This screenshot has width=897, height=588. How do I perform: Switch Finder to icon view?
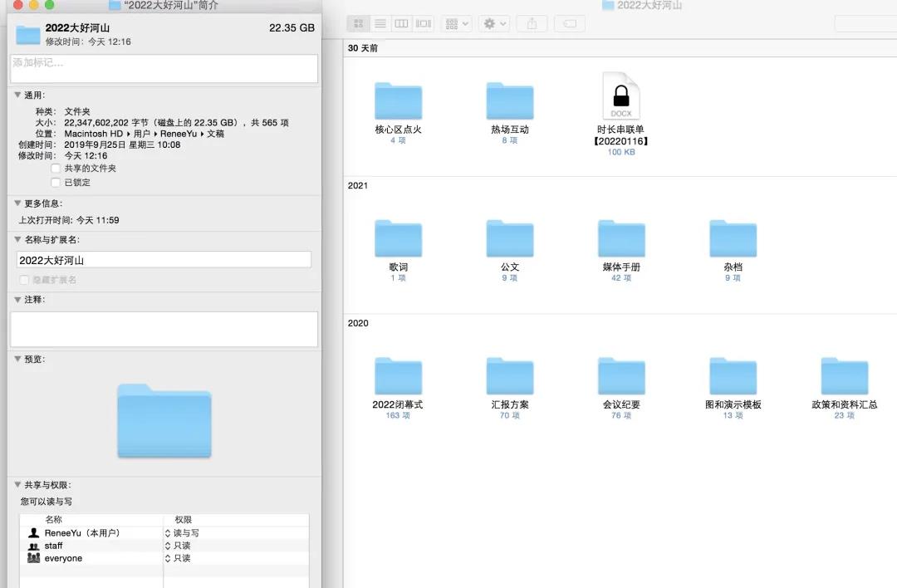point(359,24)
